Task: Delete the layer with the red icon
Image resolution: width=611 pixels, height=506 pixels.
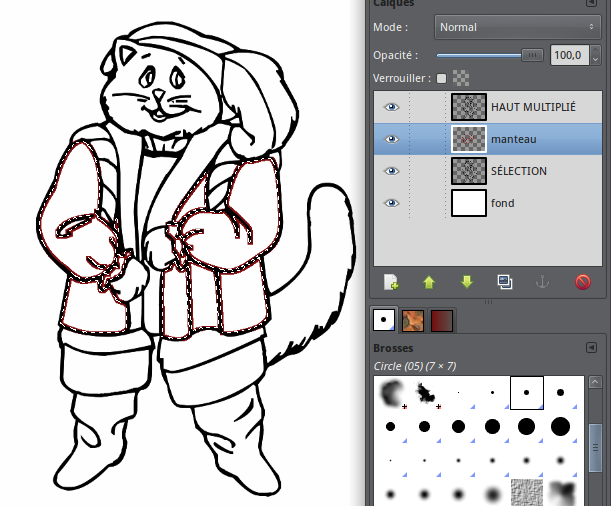Action: pos(583,282)
